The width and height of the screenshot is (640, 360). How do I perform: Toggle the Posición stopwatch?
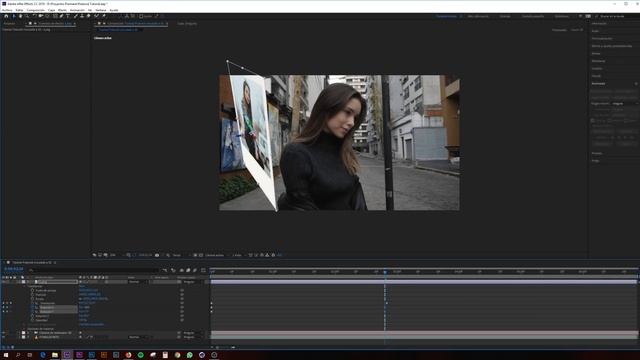[x=33, y=295]
